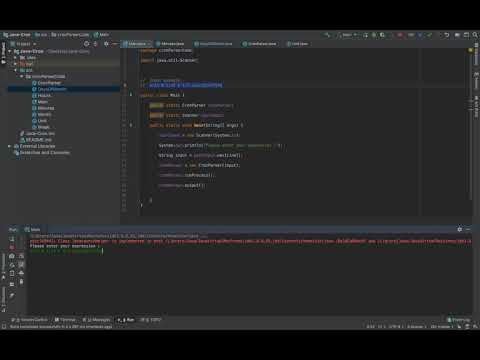Select Main class in project tree
The image size is (480, 360).
point(40,102)
